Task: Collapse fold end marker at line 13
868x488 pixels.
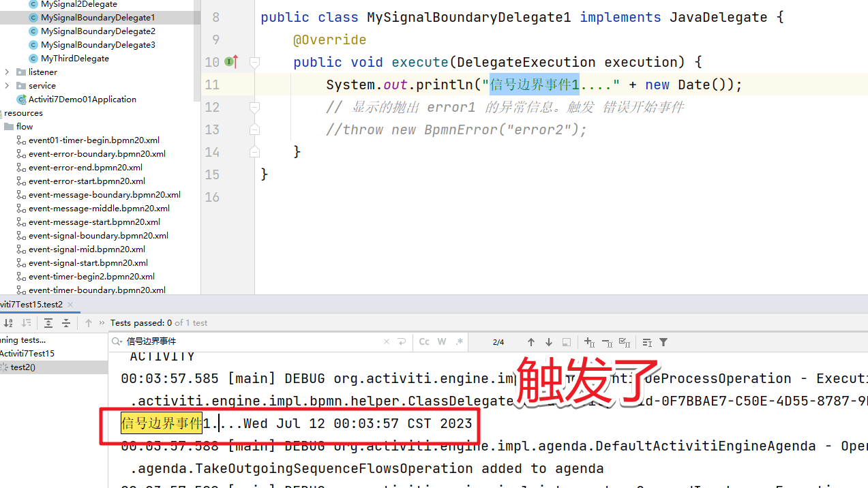Action: point(254,129)
